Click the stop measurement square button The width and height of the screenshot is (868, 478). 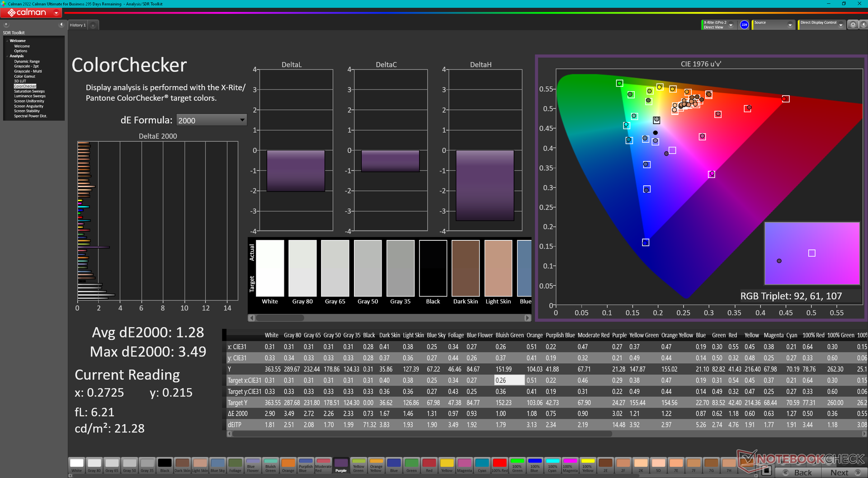766,471
